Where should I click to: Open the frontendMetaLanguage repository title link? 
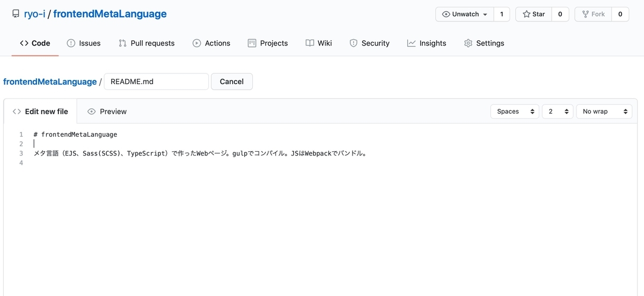(x=109, y=14)
